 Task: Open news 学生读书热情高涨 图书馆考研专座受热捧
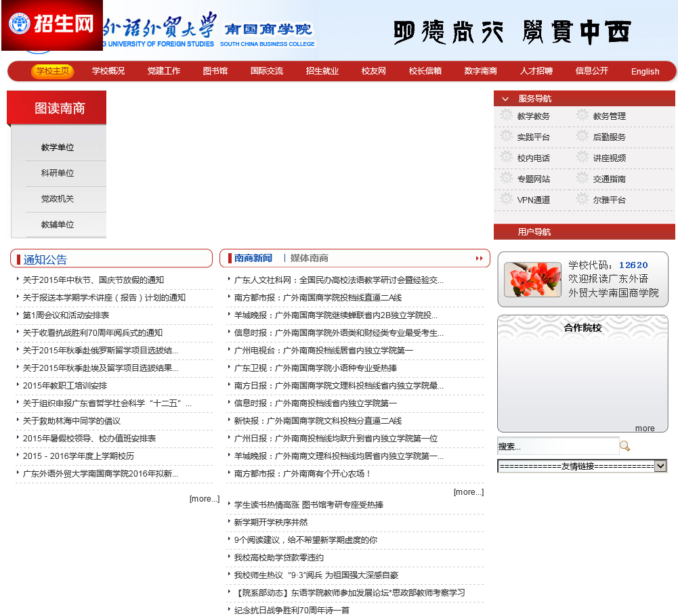tap(309, 505)
